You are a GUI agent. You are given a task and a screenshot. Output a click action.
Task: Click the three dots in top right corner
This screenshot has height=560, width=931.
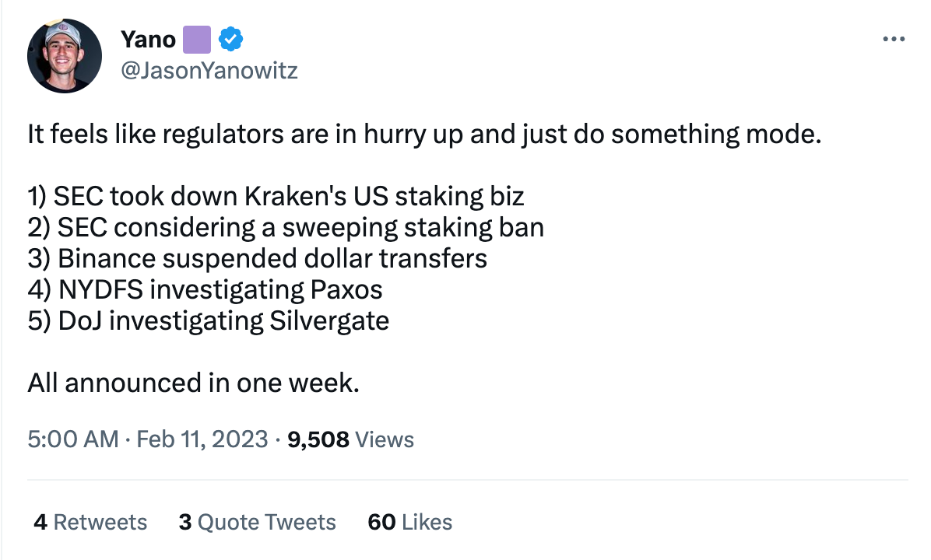[894, 39]
